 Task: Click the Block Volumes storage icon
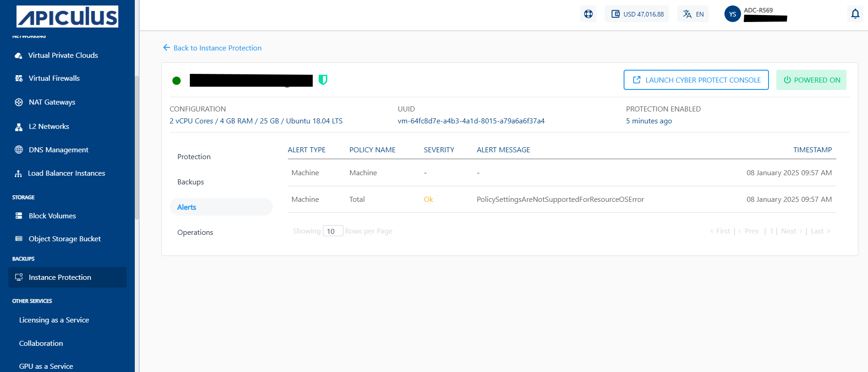point(19,216)
